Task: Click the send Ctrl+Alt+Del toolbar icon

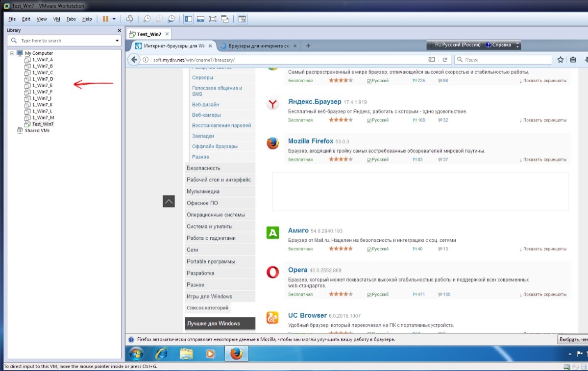Action: pos(130,19)
